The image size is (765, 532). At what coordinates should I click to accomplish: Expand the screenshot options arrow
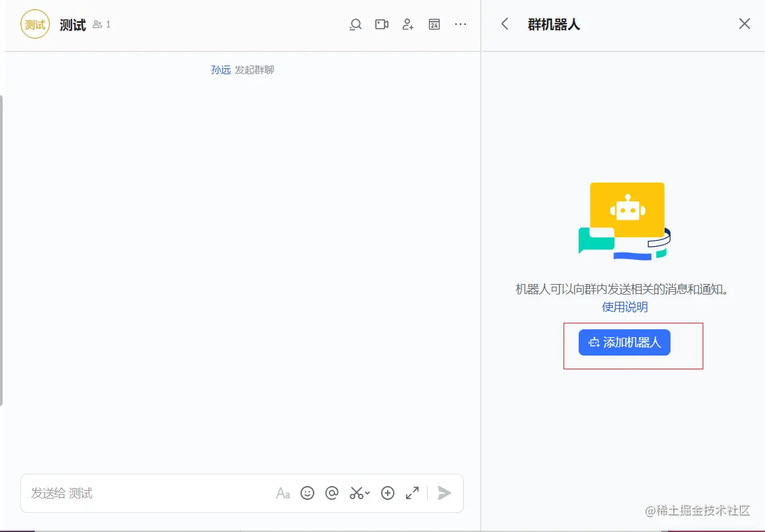367,493
